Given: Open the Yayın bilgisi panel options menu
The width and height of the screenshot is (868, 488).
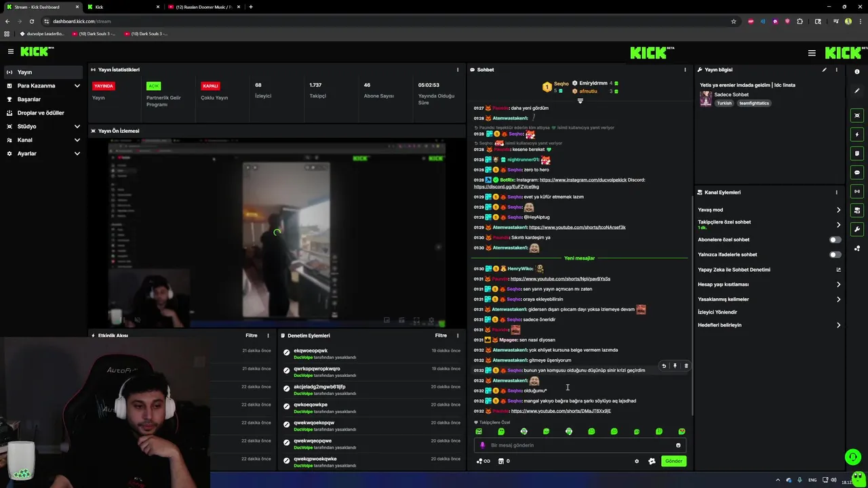Looking at the screenshot, I should click(x=836, y=70).
